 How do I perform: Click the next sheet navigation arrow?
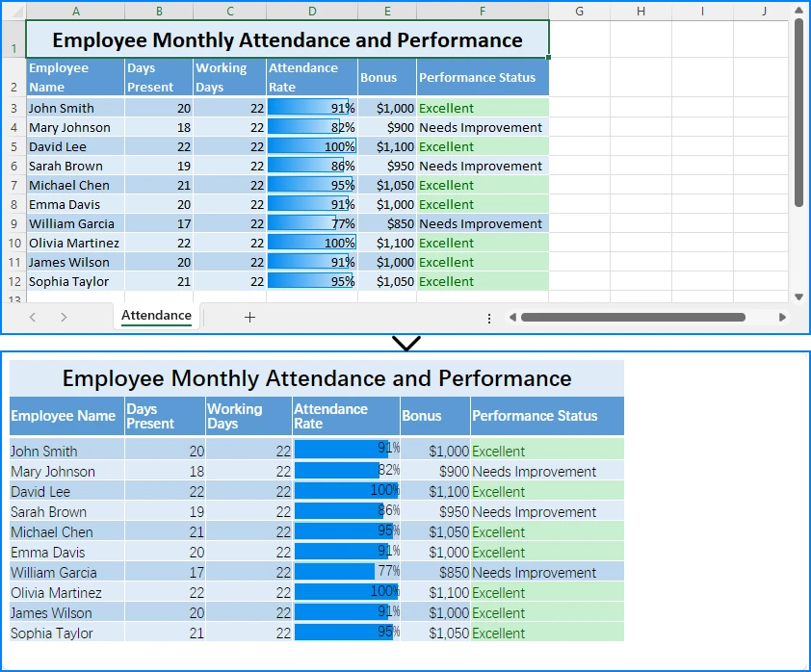click(x=64, y=317)
